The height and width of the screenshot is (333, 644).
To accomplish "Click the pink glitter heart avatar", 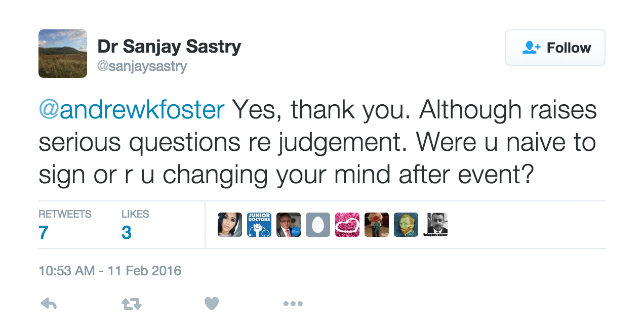I will 347,225.
